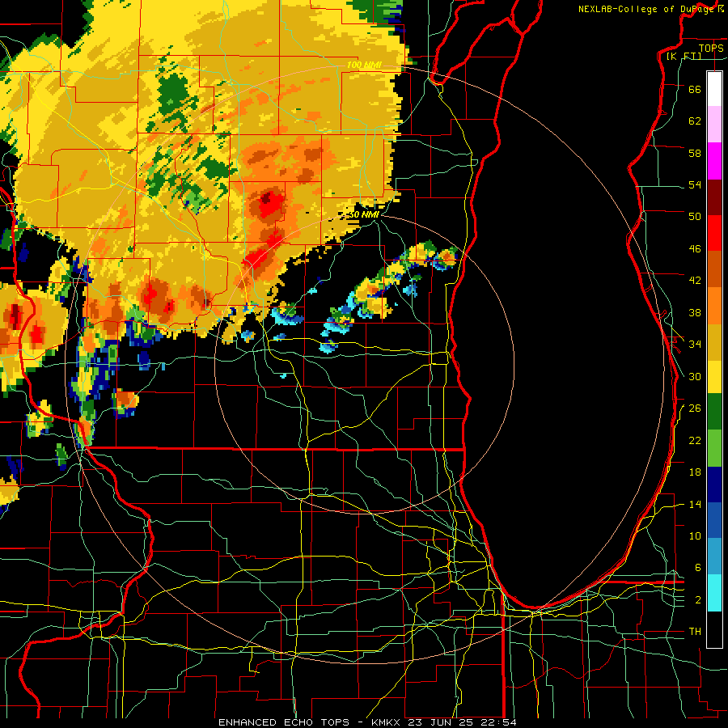Select the dark green legend swatch
728x728 pixels.
714,412
